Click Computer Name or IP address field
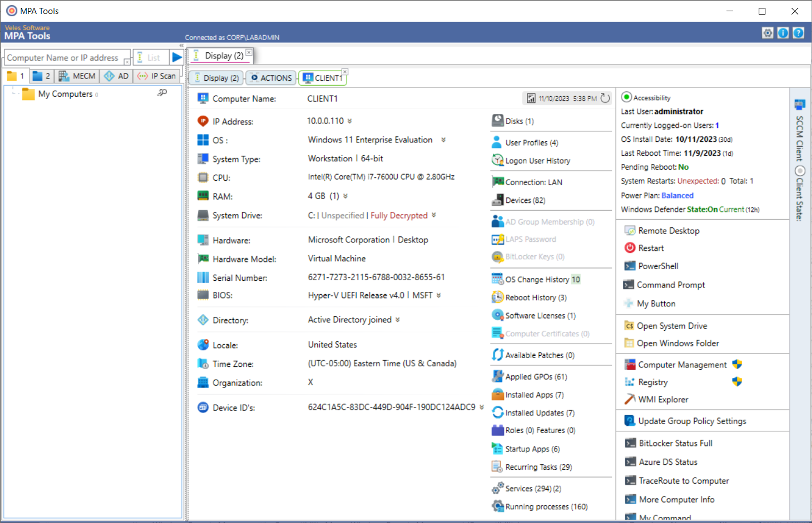Screen dimensions: 812x523 click(x=67, y=57)
